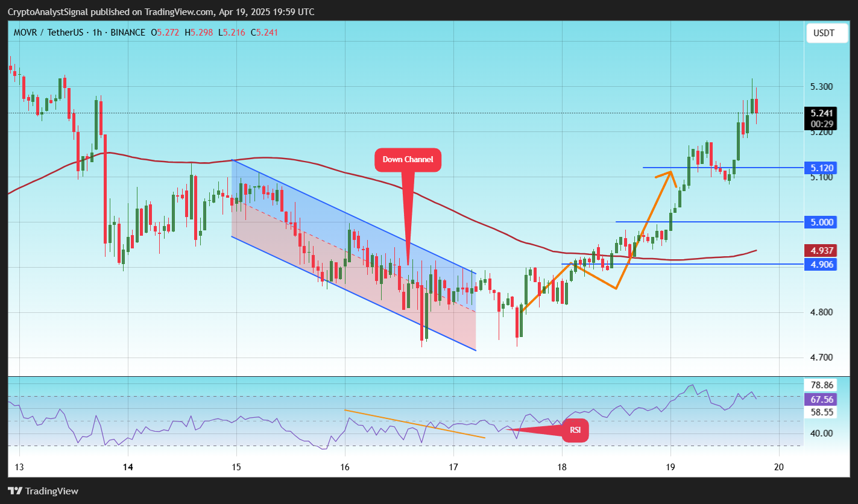Screen dimensions: 858x504
Task: Click the 4.800 price axis label
Action: coord(822,312)
